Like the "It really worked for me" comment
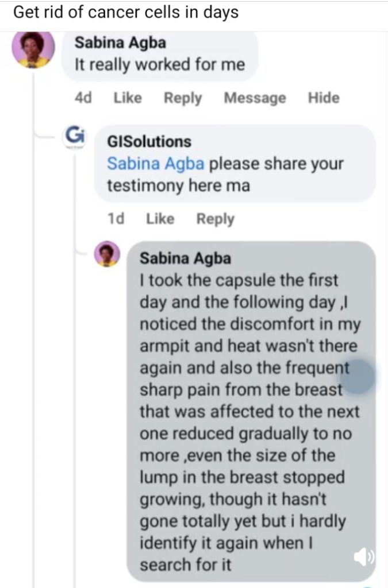This screenshot has width=388, height=588. click(128, 98)
